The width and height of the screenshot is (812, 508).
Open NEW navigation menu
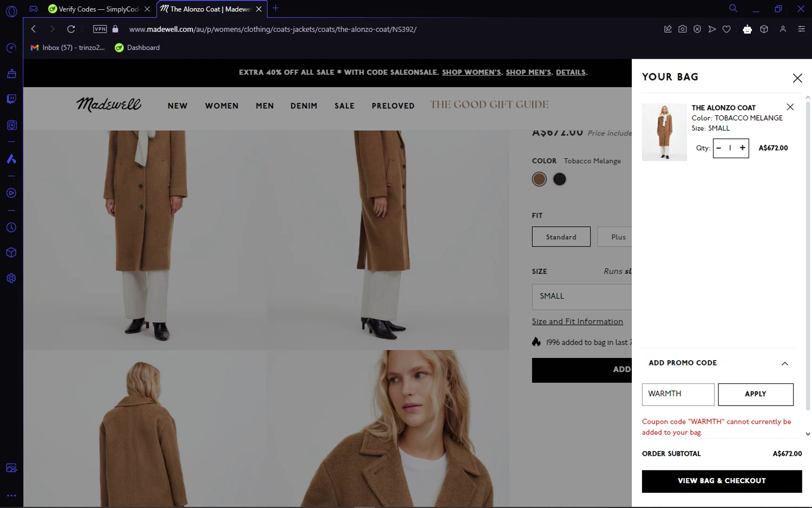pos(178,106)
